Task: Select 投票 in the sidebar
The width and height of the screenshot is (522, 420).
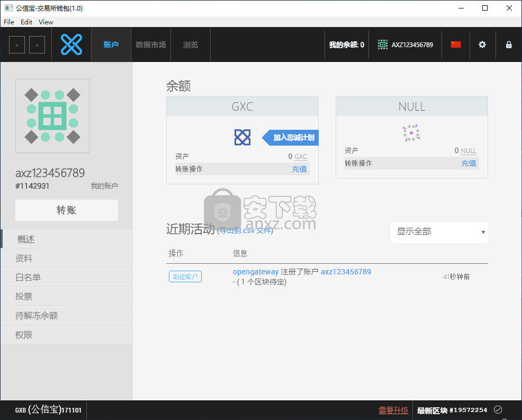Action: [x=67, y=296]
